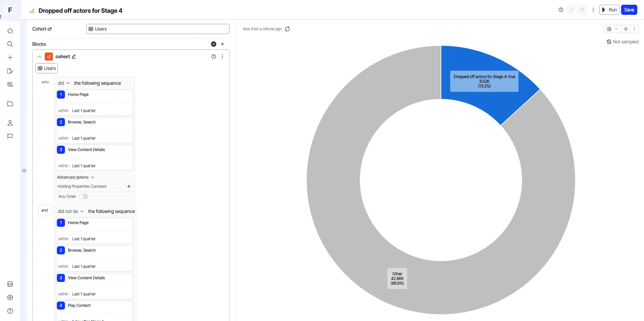The image size is (644, 321).
Task: Add a new block with plus icon
Action: (222, 44)
